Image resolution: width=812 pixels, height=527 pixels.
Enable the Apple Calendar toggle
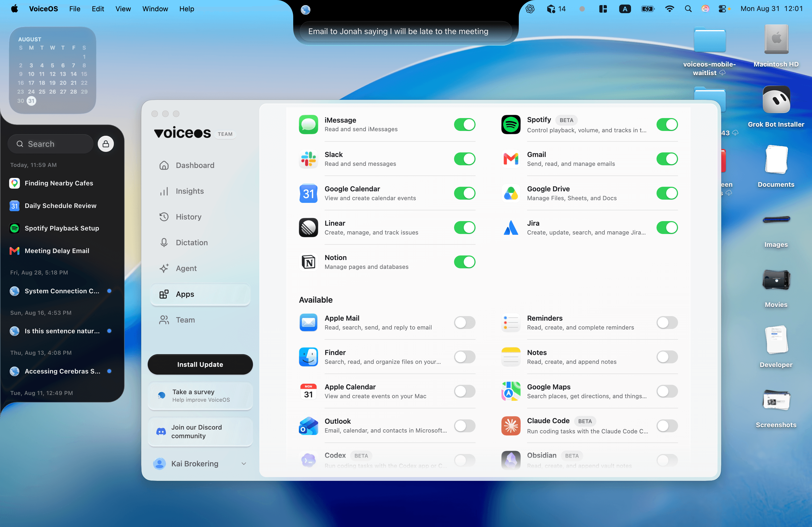coord(464,391)
